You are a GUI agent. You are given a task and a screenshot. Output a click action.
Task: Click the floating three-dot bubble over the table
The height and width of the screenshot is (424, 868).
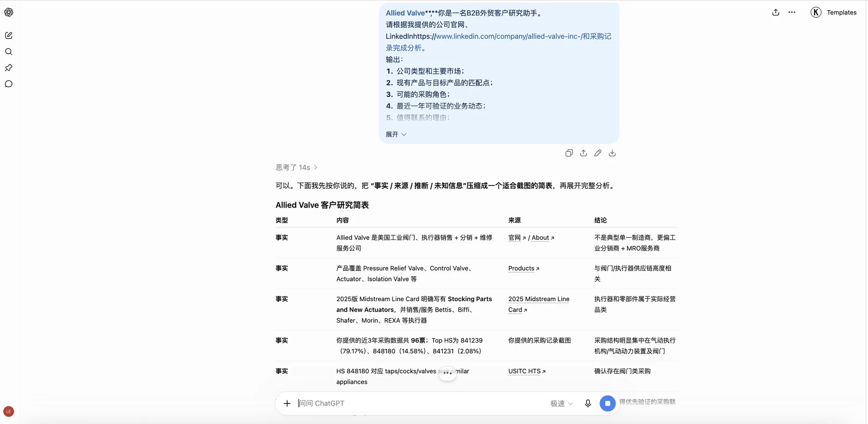coord(448,372)
